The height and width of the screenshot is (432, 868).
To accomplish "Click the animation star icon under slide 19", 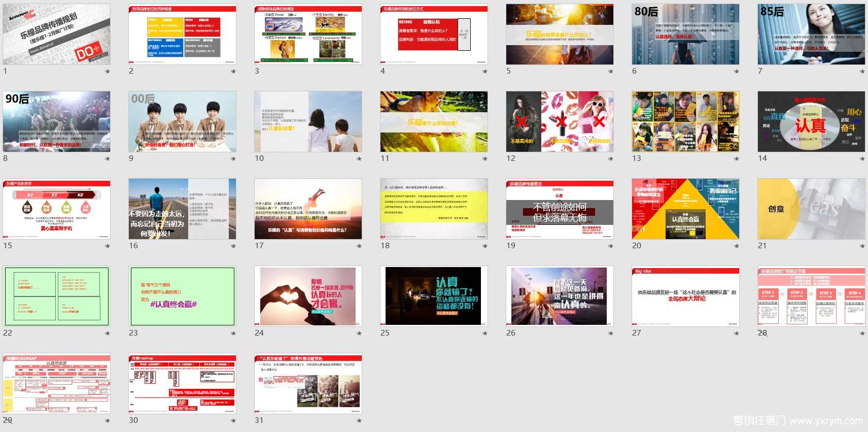I will (611, 246).
